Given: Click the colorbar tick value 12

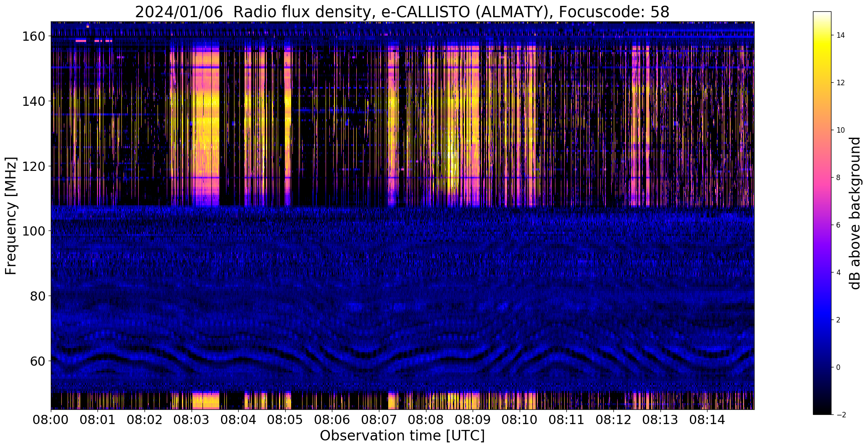Looking at the screenshot, I should coord(841,83).
